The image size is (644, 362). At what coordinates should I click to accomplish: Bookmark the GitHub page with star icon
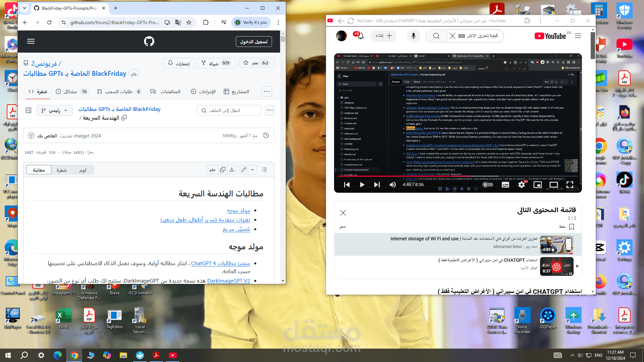189,22
